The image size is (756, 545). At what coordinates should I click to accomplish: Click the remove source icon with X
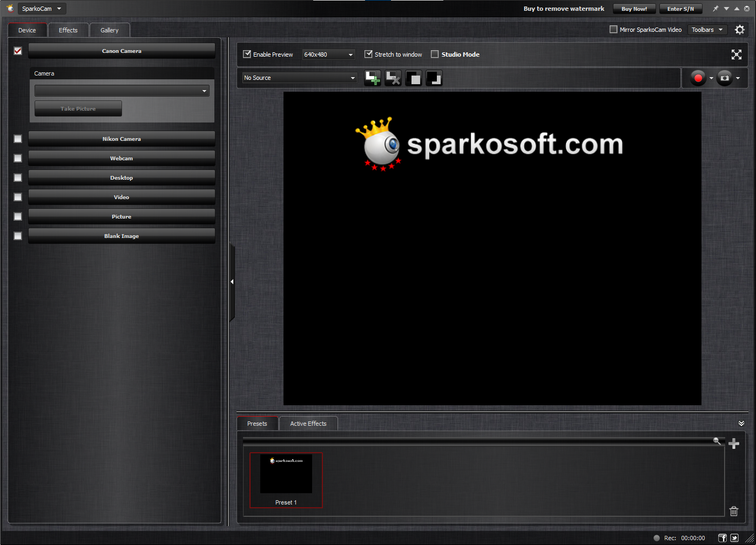(x=393, y=78)
